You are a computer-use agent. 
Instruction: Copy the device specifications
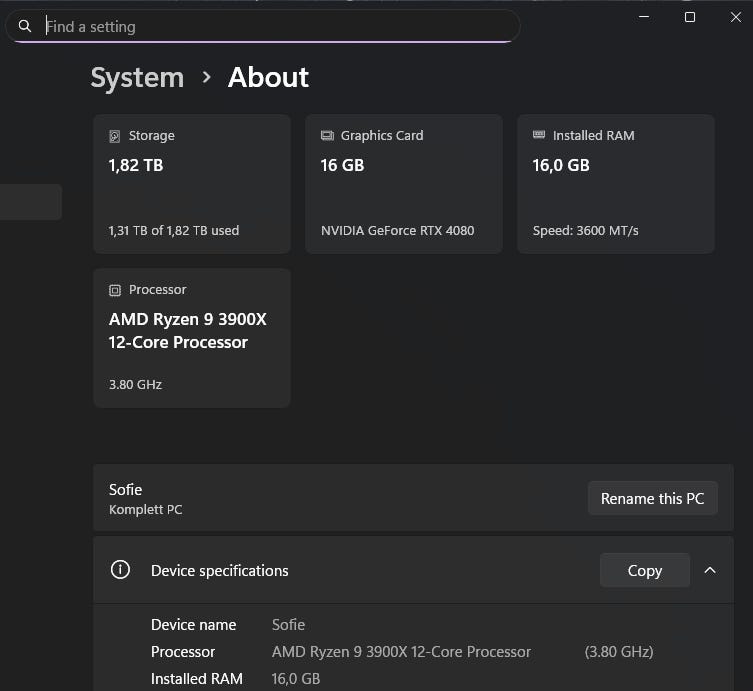644,570
